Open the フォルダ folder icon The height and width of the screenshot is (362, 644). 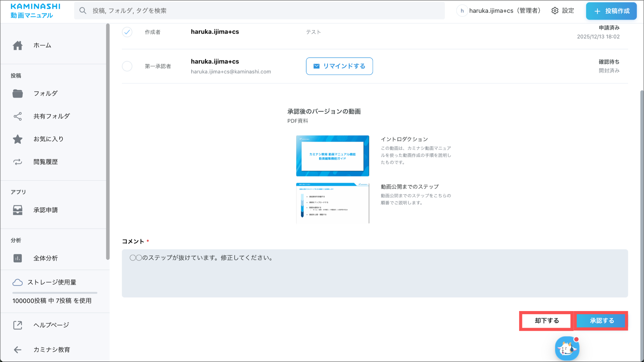coord(18,93)
